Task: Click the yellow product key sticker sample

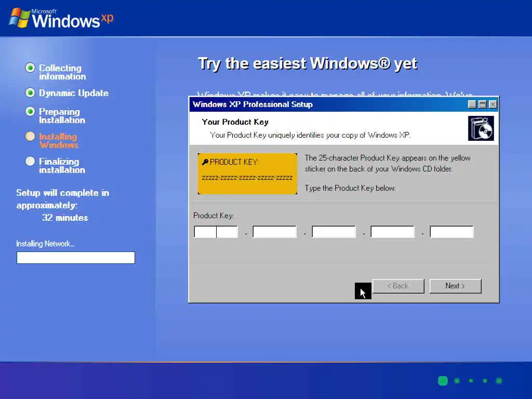Action: pyautogui.click(x=247, y=174)
